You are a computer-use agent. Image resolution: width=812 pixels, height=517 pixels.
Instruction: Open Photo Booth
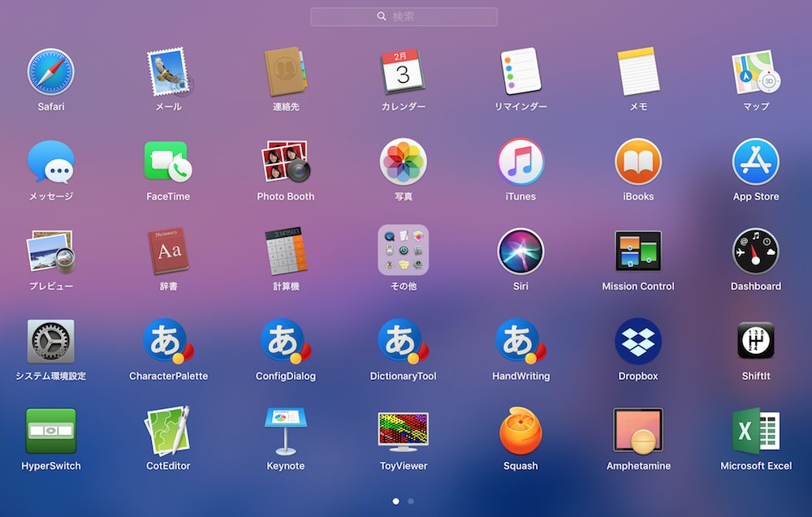(286, 162)
